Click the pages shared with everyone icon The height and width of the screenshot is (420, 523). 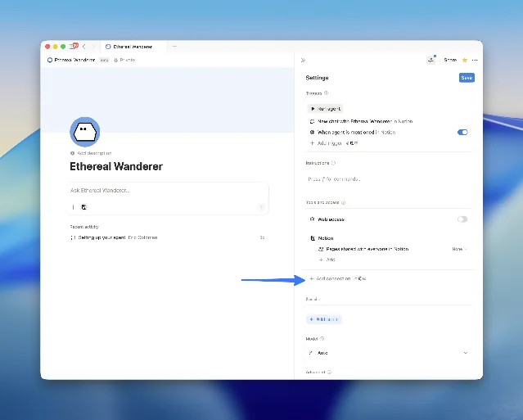point(321,249)
